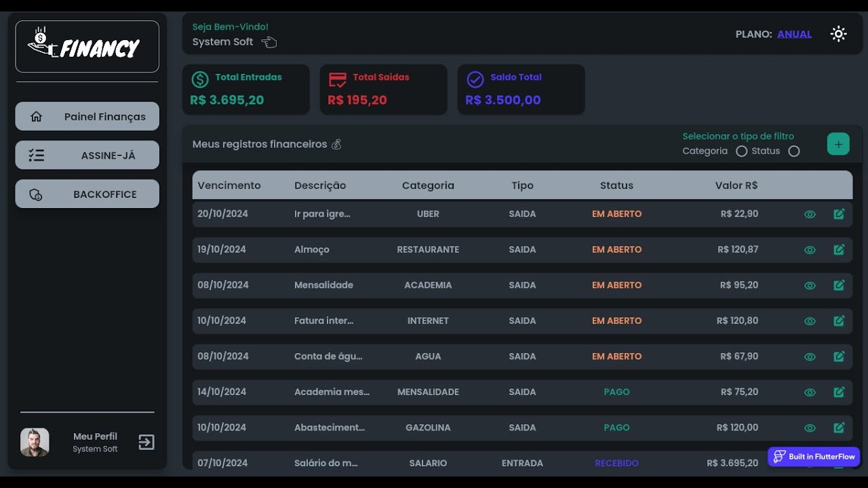Click the logout icon beside Meu Perfil
Screen dimensions: 868x488
tap(146, 443)
